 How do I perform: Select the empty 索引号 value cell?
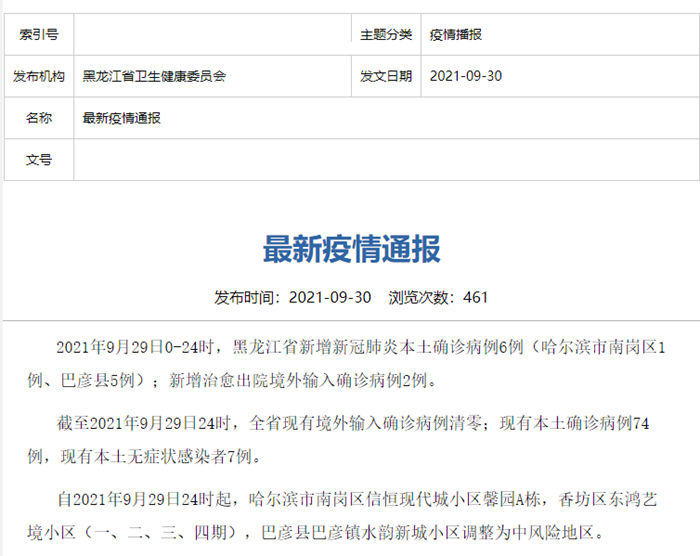[212, 34]
